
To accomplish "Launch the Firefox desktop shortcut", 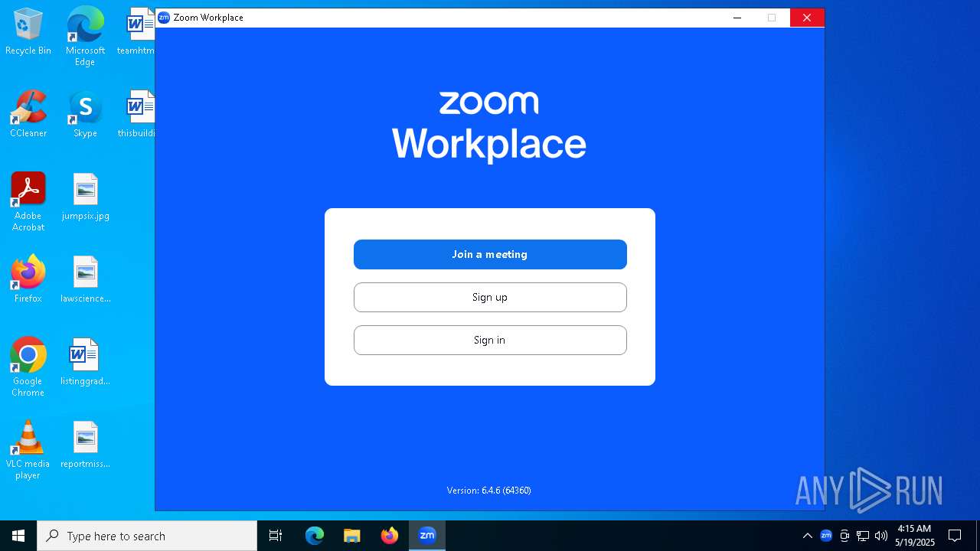I will tap(28, 280).
